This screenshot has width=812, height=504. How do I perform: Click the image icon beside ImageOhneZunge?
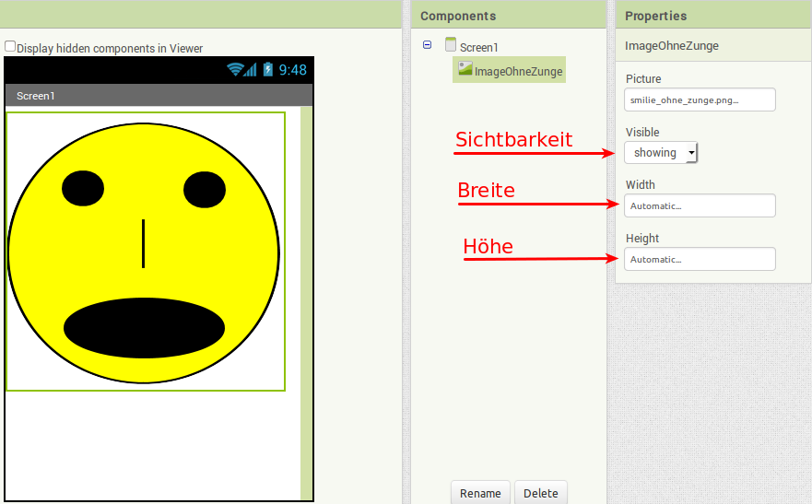pos(465,69)
